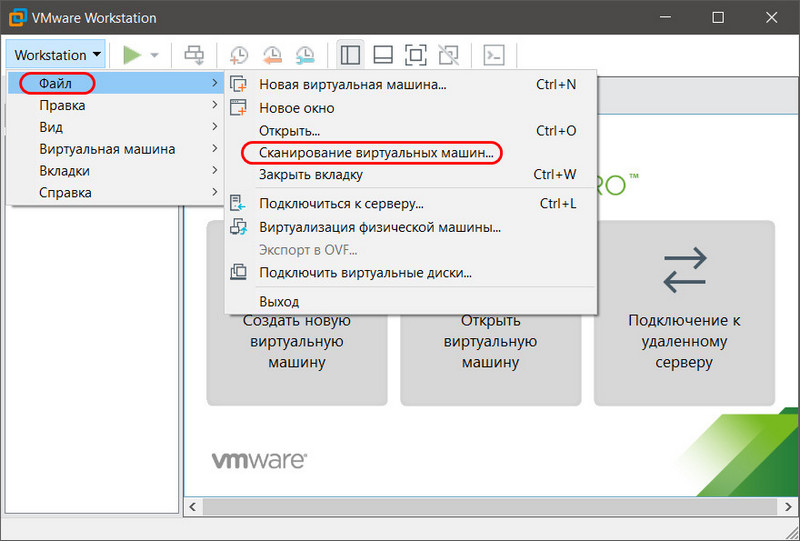Image resolution: width=800 pixels, height=541 pixels.
Task: Open the snapshot manager toolbar icon
Action: click(305, 55)
